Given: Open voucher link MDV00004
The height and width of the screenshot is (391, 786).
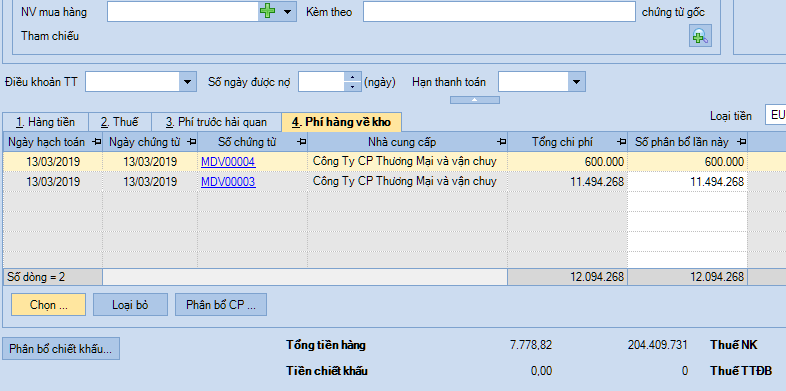Looking at the screenshot, I should (228, 161).
